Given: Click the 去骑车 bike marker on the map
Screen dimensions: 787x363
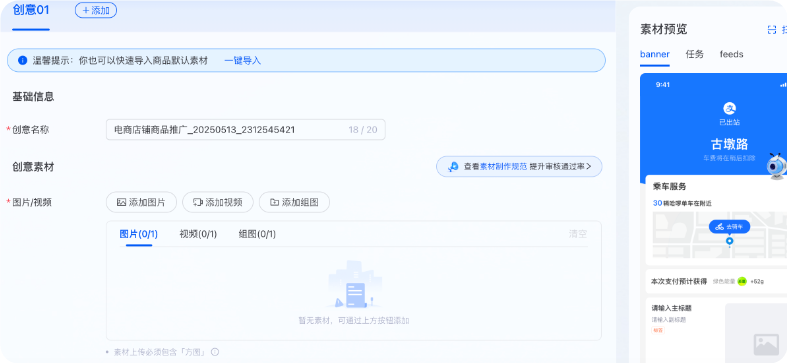Looking at the screenshot, I should [729, 226].
